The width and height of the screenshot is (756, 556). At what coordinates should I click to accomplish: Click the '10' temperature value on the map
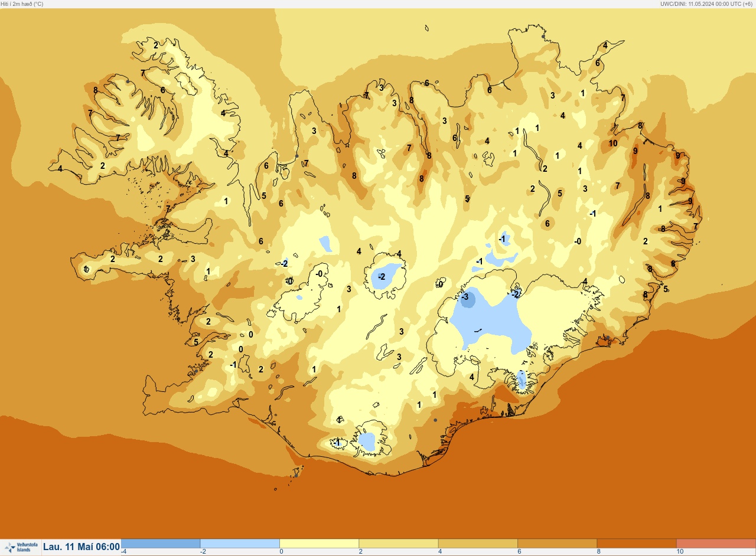[613, 143]
